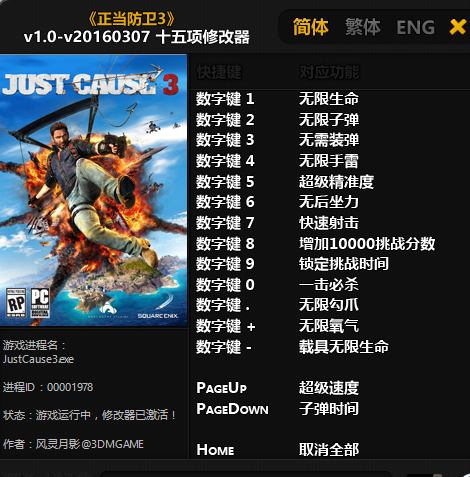Click the Home 取消全部 entry
The width and height of the screenshot is (470, 477).
click(x=277, y=450)
